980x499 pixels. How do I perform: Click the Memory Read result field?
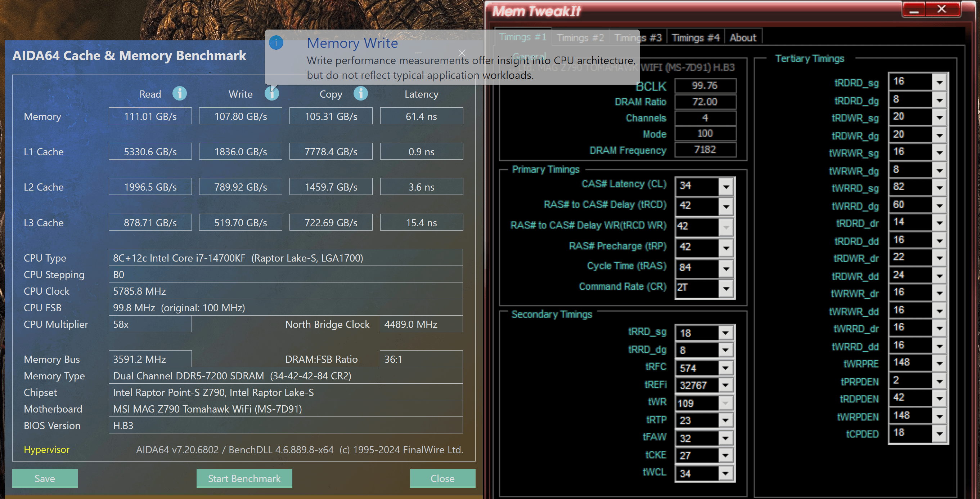pyautogui.click(x=150, y=116)
